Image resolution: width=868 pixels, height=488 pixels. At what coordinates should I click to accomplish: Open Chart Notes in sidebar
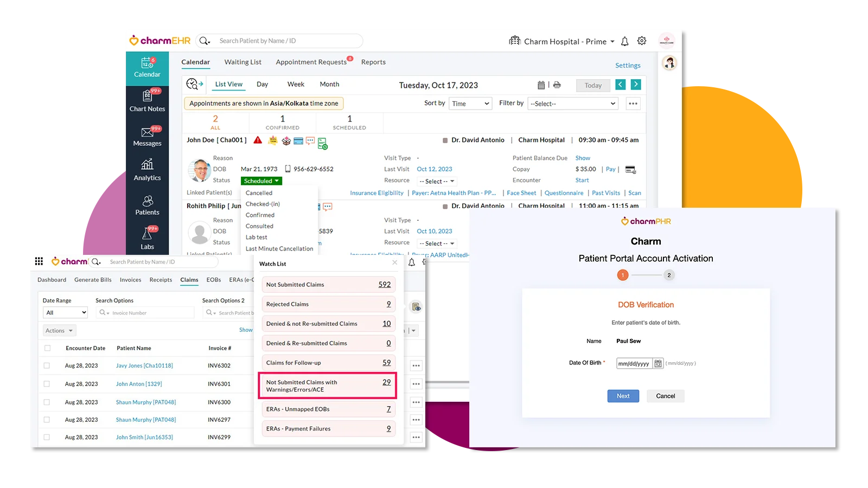(147, 101)
